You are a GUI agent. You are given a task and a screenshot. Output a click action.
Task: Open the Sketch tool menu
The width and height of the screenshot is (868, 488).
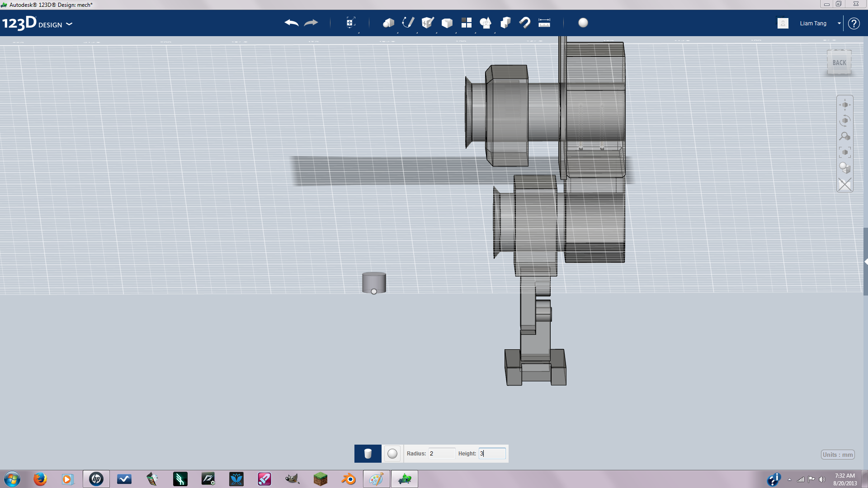[408, 23]
